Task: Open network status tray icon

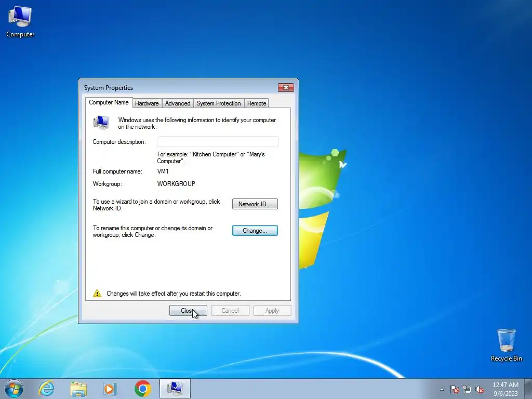Action: click(x=467, y=389)
